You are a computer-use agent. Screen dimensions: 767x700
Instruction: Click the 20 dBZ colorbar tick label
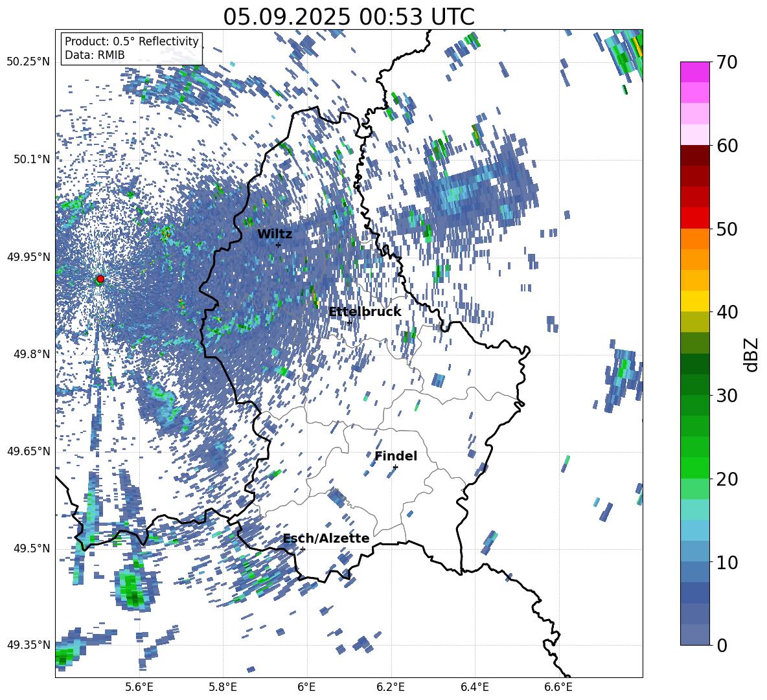[x=727, y=479]
